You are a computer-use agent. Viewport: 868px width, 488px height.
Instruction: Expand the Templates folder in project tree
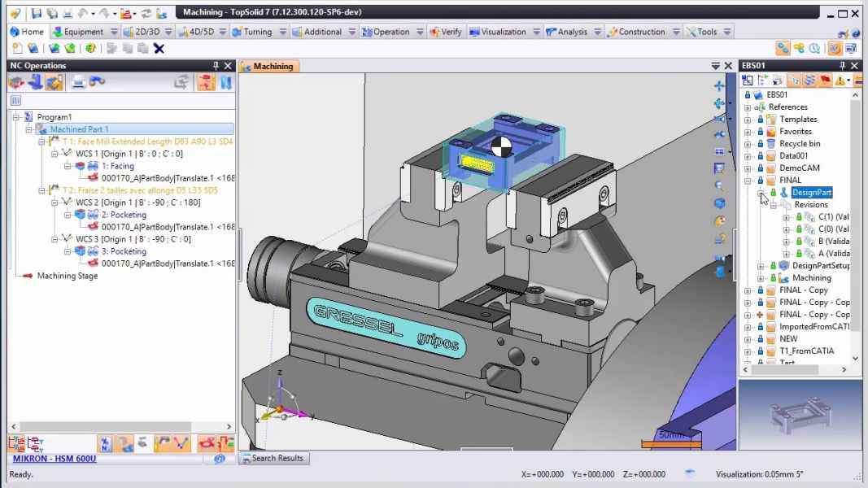[x=748, y=120]
